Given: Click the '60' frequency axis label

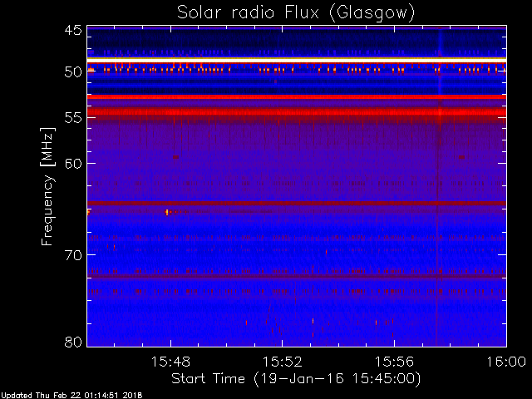Looking at the screenshot, I should coord(73,164).
